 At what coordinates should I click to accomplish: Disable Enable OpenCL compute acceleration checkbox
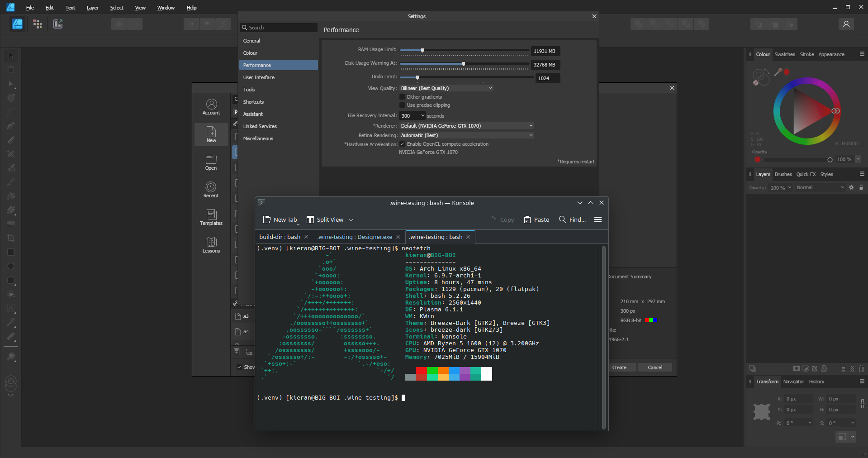pos(402,144)
